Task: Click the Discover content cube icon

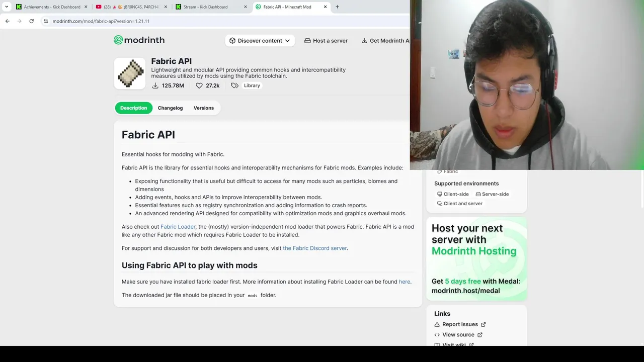Action: [x=232, y=41]
